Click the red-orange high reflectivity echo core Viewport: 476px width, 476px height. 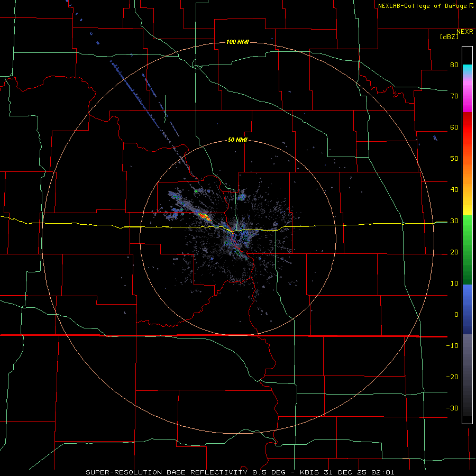[x=204, y=216]
